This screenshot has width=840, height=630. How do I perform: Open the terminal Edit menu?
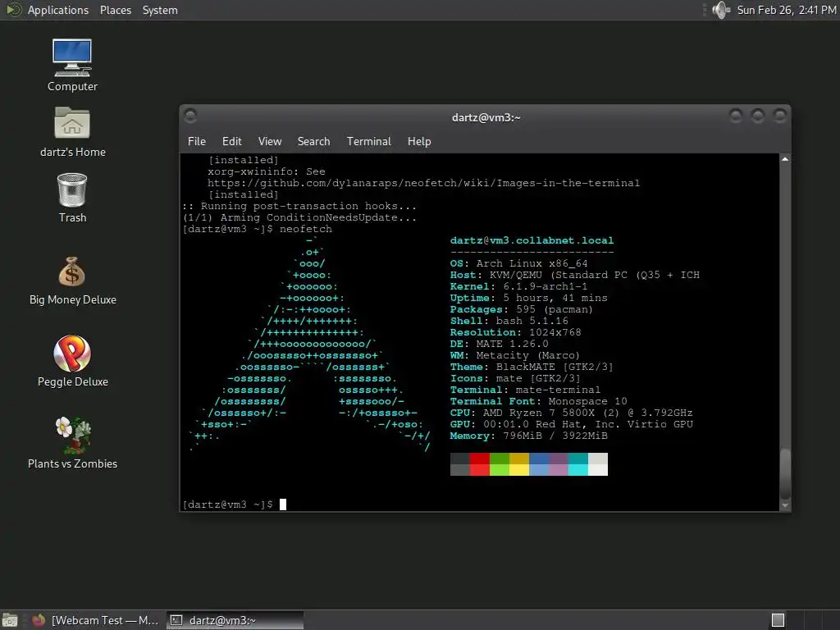tap(232, 141)
